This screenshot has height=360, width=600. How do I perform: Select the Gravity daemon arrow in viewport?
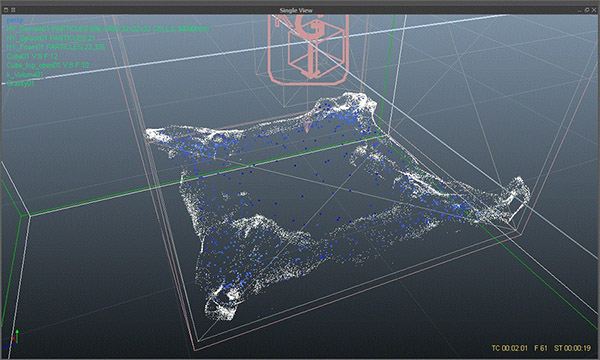click(x=307, y=125)
